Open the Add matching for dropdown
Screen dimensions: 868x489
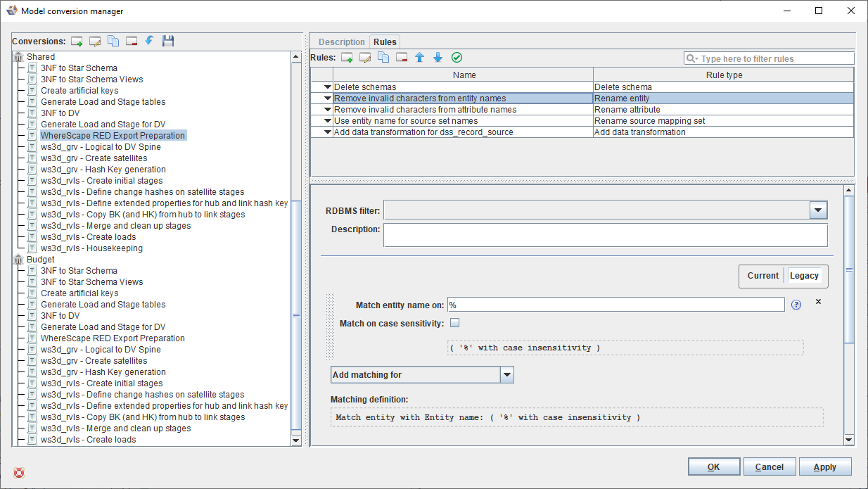click(x=506, y=375)
